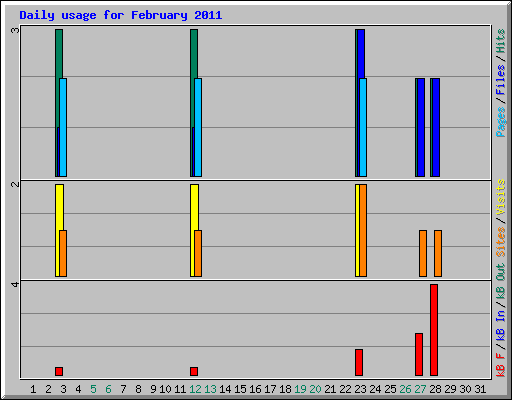Screen dimensions: 512x400
Task: Click the middle chart's axis value '2'
Action: [x=15, y=185]
